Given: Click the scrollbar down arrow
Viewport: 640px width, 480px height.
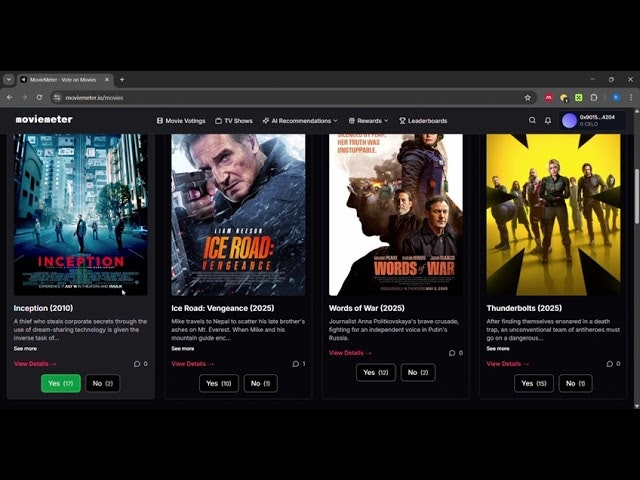Looking at the screenshot, I should [x=637, y=406].
